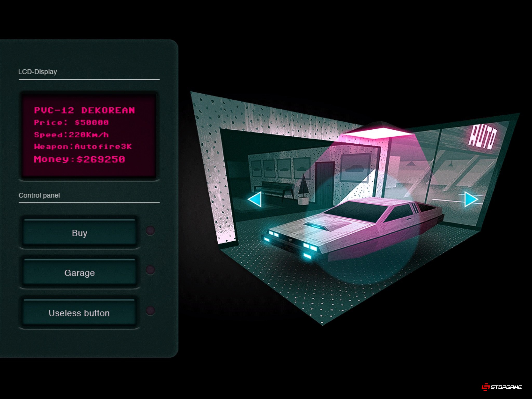Click the Control panel section heading
Viewport: 532px width, 399px height.
point(39,195)
